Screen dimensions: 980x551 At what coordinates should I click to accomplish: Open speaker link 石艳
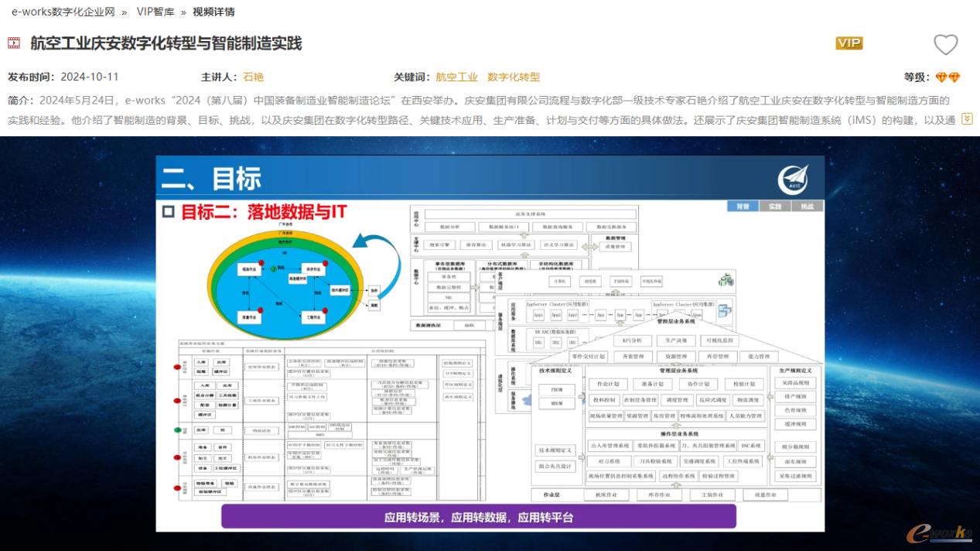(x=253, y=77)
